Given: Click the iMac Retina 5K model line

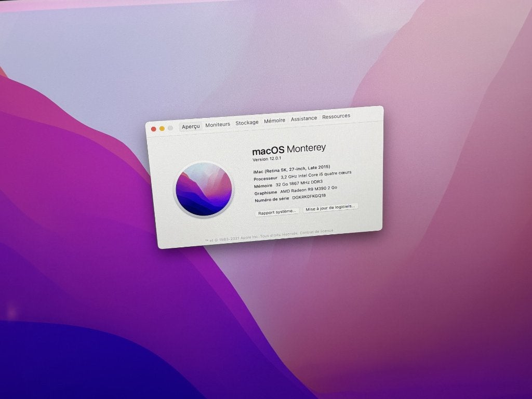Looking at the screenshot, I should tap(291, 169).
